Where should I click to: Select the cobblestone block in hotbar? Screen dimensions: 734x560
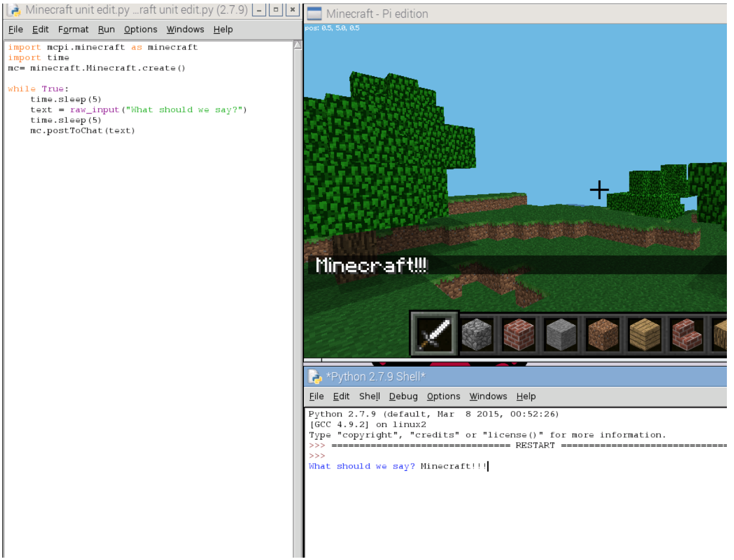tap(477, 334)
